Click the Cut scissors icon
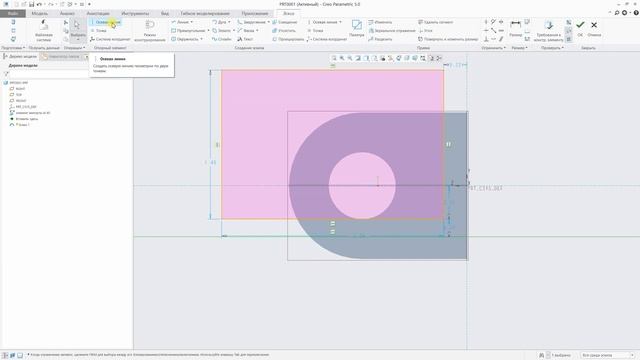This screenshot has height=360, width=640. coord(66,22)
